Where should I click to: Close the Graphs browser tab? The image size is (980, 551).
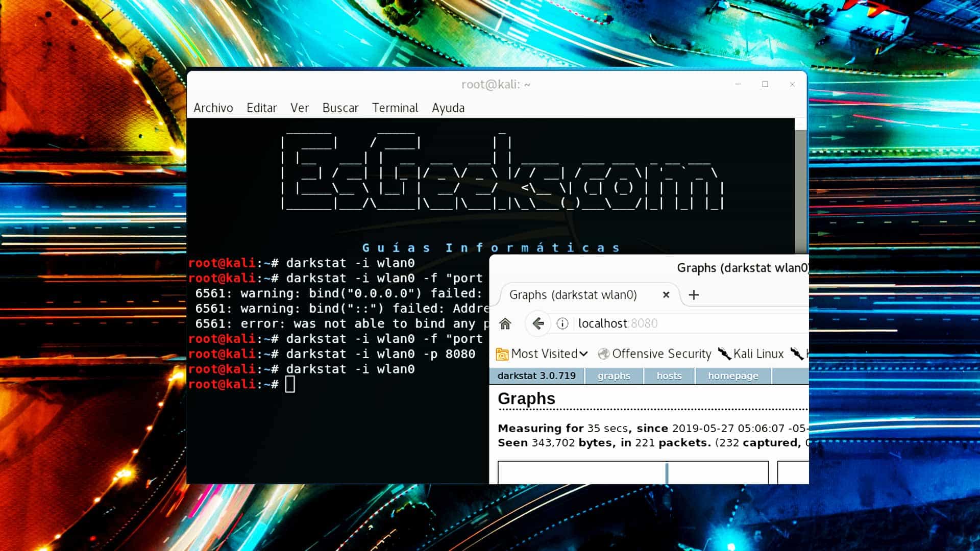(666, 295)
